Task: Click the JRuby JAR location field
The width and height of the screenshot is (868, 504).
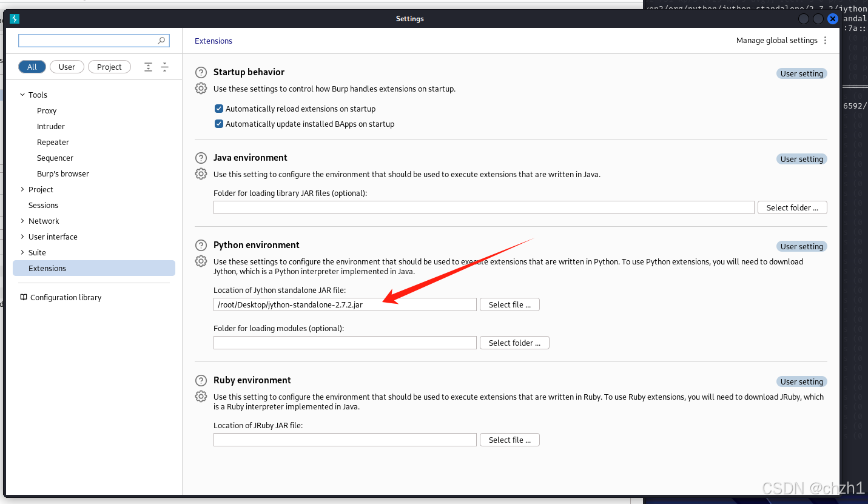Action: 345,440
